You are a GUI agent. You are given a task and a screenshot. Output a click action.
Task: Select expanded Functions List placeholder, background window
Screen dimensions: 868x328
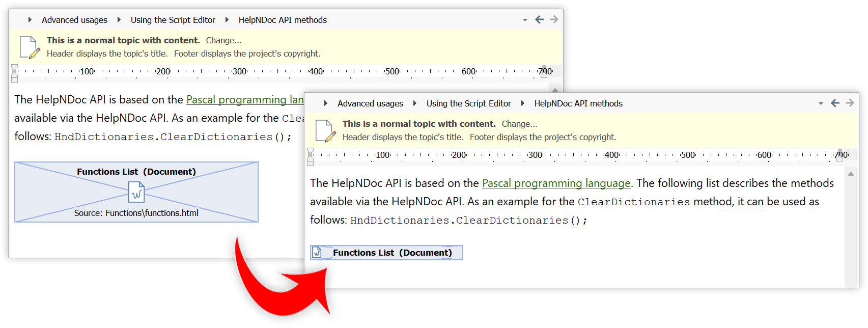pos(136,192)
